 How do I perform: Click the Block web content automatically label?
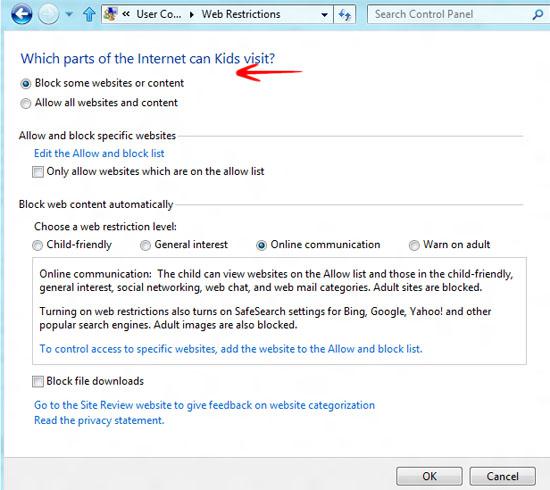[96, 204]
